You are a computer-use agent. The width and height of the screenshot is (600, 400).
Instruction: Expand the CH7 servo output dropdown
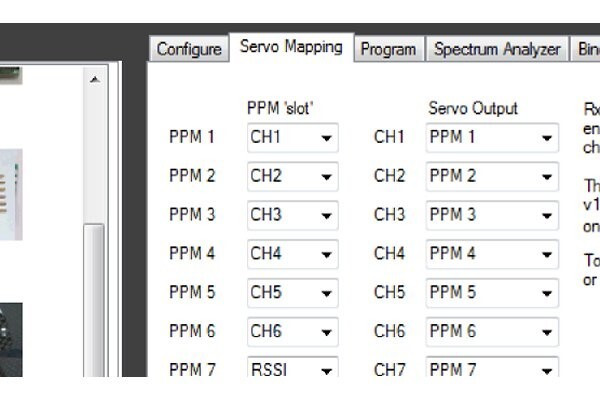[x=492, y=370]
